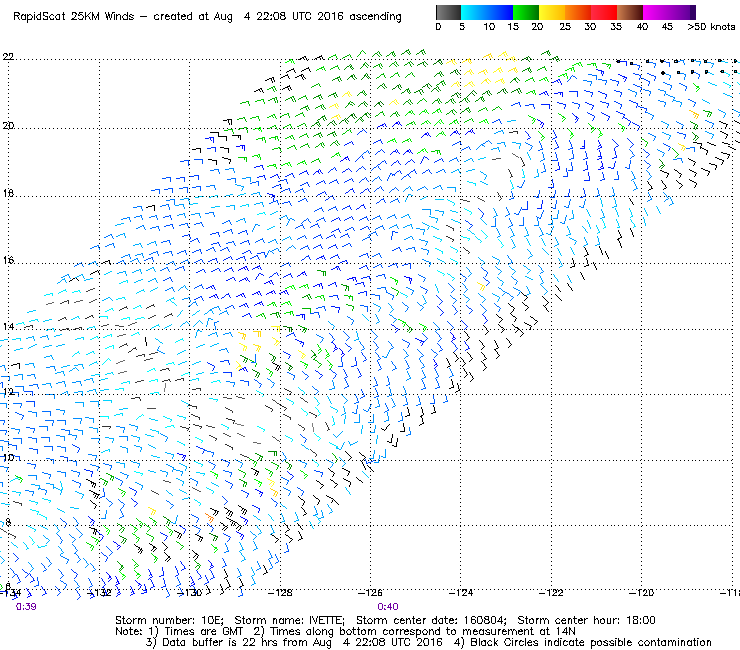This screenshot has width=740, height=650.
Task: Click the "measurement at 14N" note text
Action: point(519,632)
